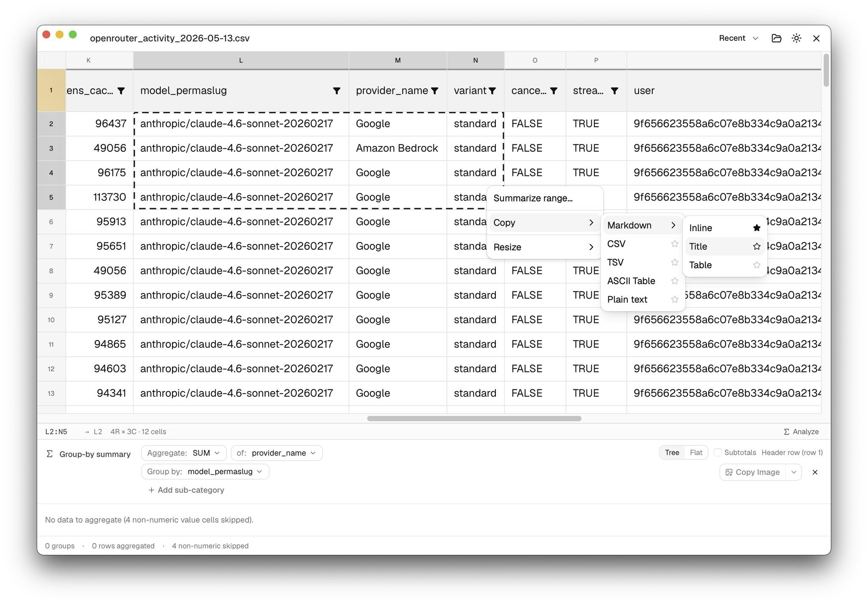
Task: Expand the Resize submenu
Action: pos(544,247)
